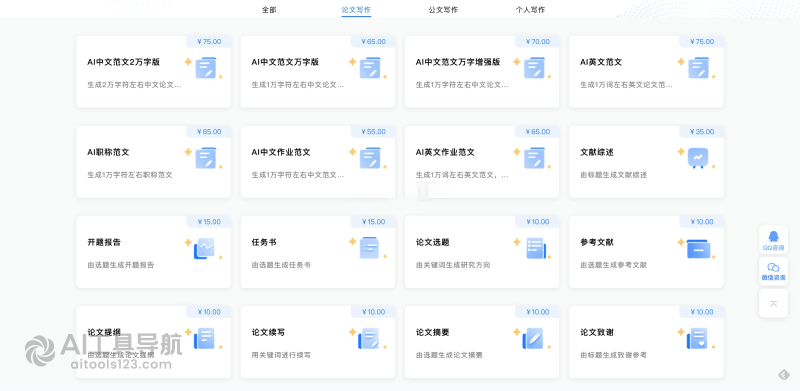Click the 参考文献 folder icon
Viewport: 800px width, 391px height.
(x=698, y=249)
